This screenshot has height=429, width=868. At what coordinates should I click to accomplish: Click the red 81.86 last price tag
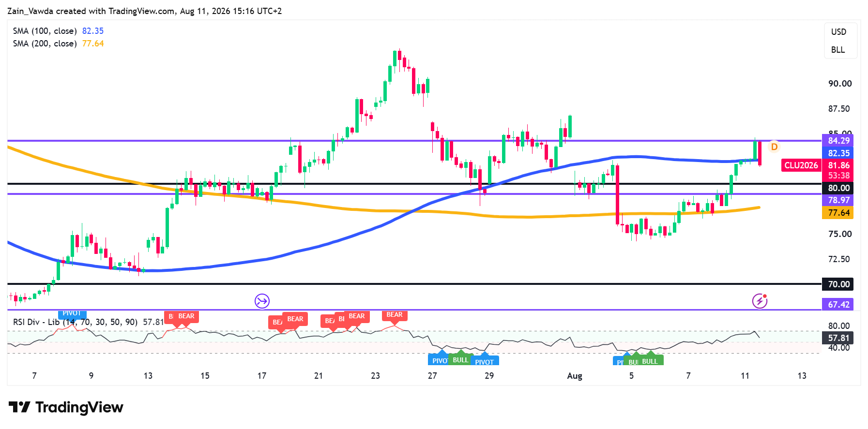[x=838, y=165]
